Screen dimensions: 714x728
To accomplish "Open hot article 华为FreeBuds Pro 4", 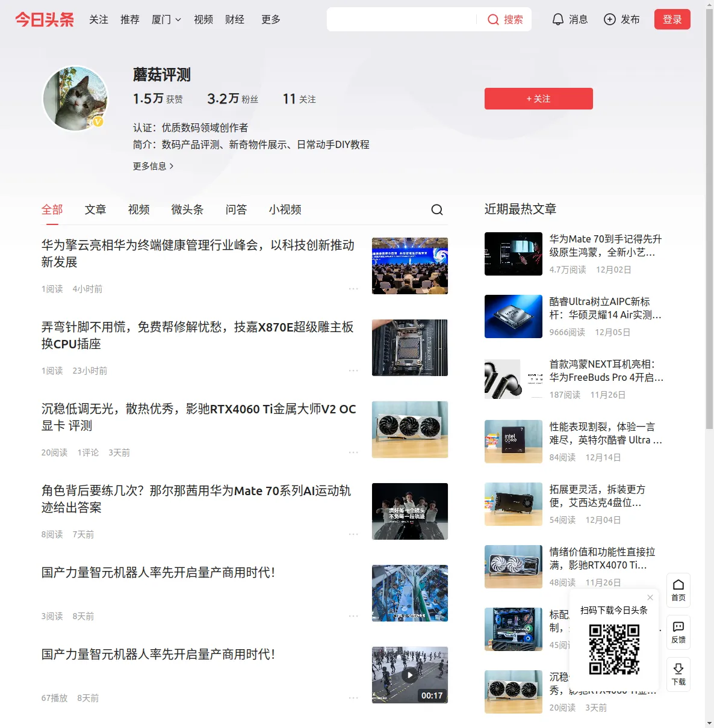I will point(606,371).
